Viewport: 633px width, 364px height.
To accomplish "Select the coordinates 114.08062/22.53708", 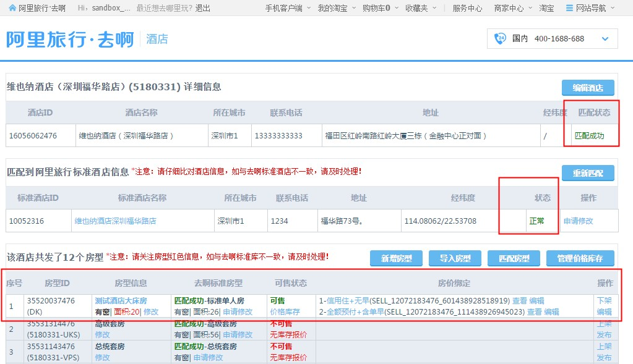I will coord(441,221).
